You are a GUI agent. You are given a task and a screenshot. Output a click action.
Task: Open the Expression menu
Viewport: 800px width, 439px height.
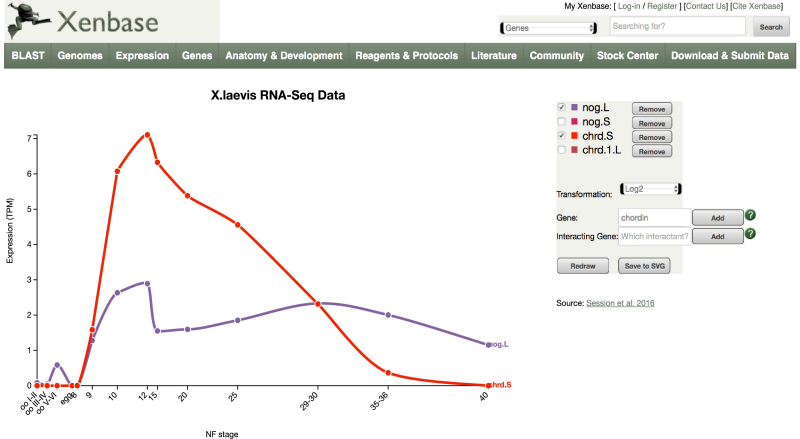(x=142, y=56)
